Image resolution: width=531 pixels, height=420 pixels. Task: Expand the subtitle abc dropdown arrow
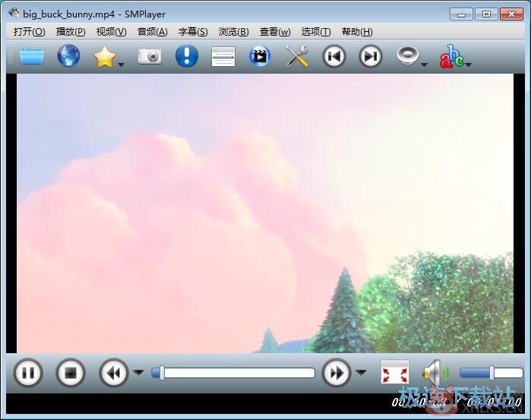[469, 64]
